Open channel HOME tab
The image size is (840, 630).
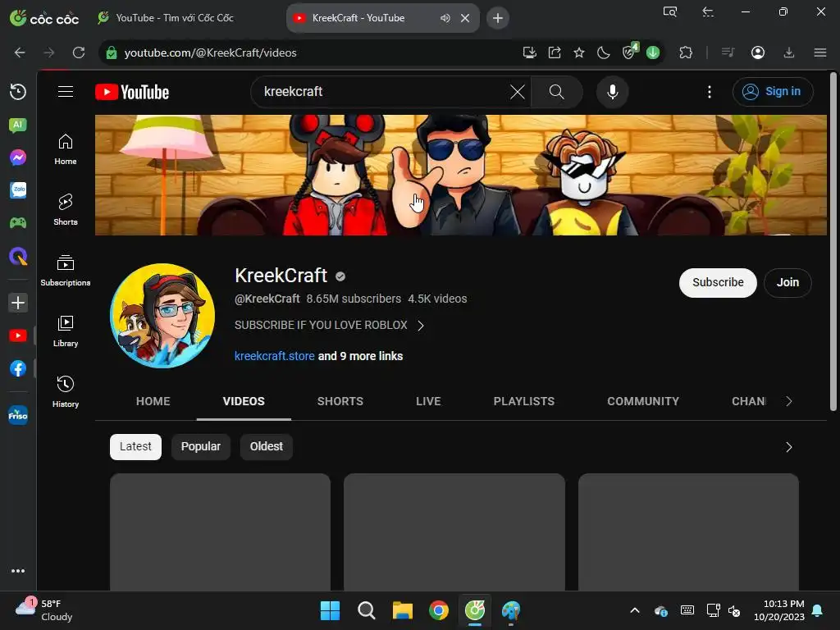pyautogui.click(x=153, y=401)
